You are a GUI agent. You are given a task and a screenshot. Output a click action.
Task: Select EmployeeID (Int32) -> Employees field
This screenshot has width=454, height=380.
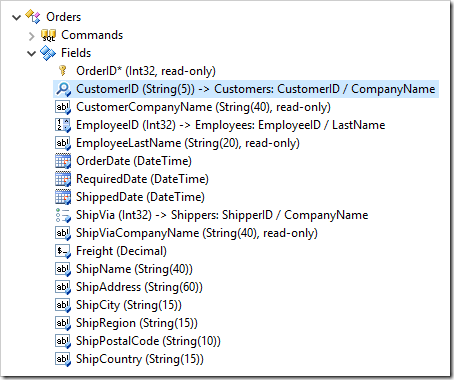click(x=231, y=125)
